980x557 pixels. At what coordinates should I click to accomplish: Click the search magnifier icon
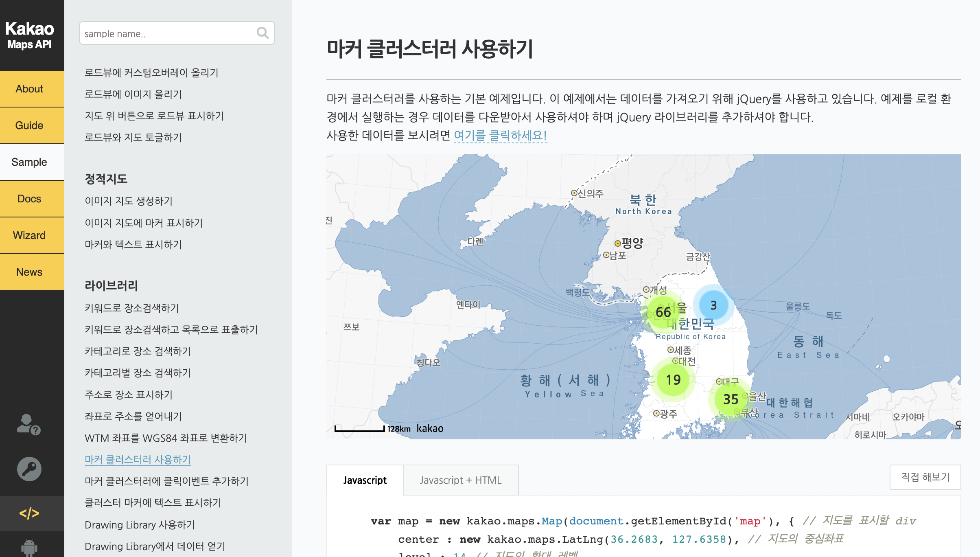(x=262, y=33)
